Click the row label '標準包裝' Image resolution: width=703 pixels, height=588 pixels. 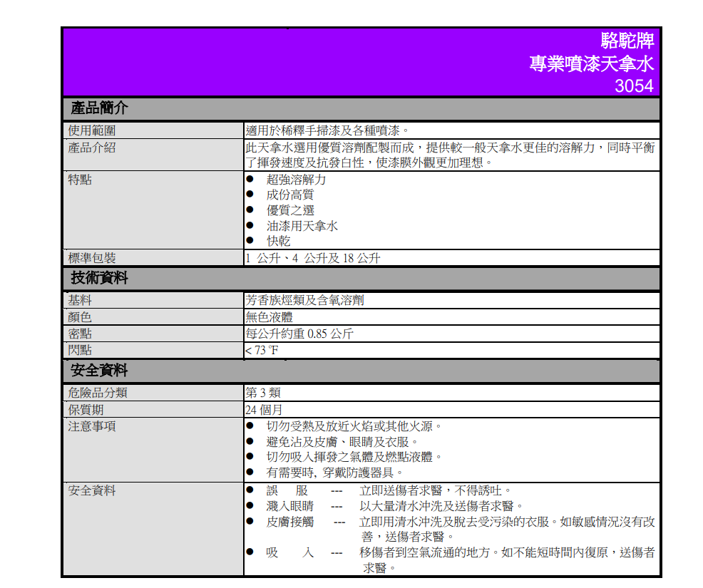click(92, 258)
